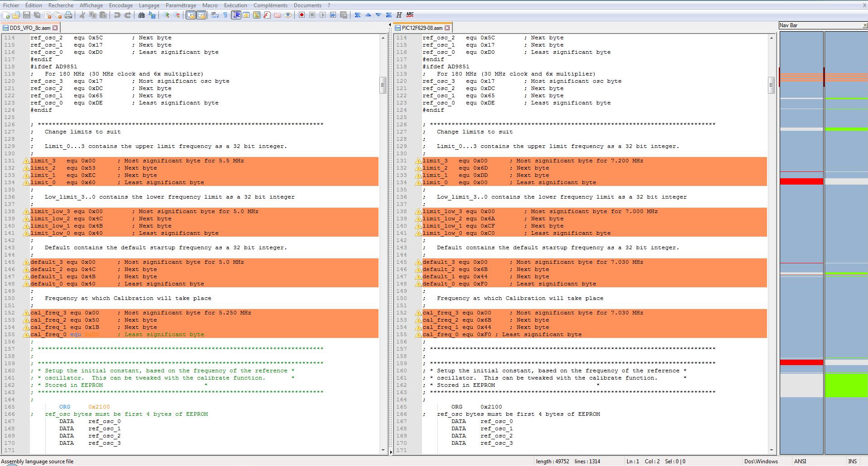Print the current document

[x=68, y=15]
